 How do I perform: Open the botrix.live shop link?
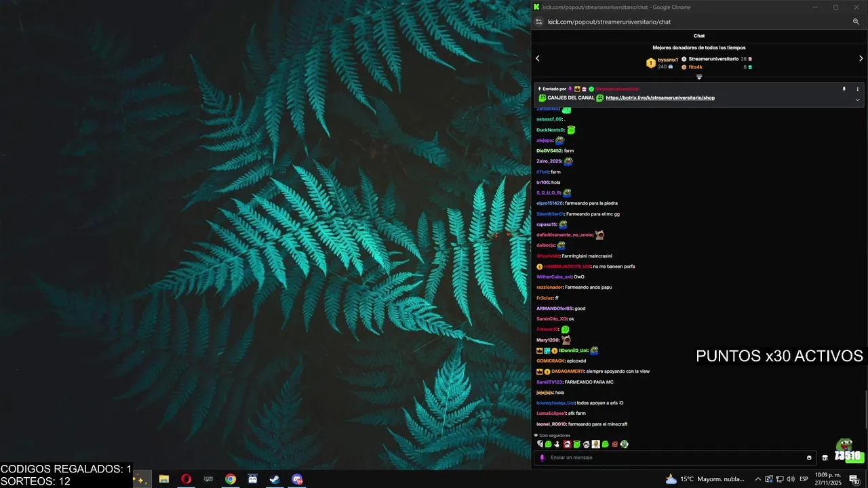coord(660,98)
